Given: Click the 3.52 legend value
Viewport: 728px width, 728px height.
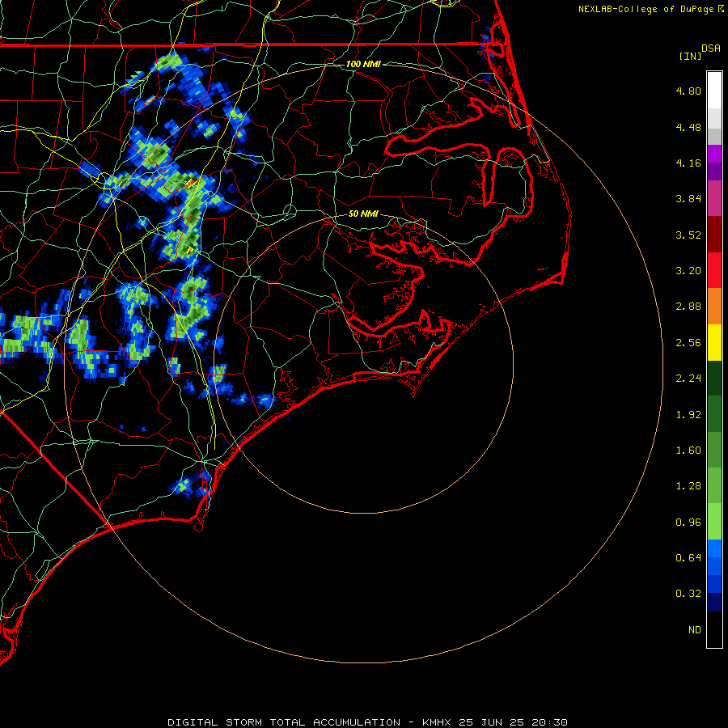Looking at the screenshot, I should [688, 235].
